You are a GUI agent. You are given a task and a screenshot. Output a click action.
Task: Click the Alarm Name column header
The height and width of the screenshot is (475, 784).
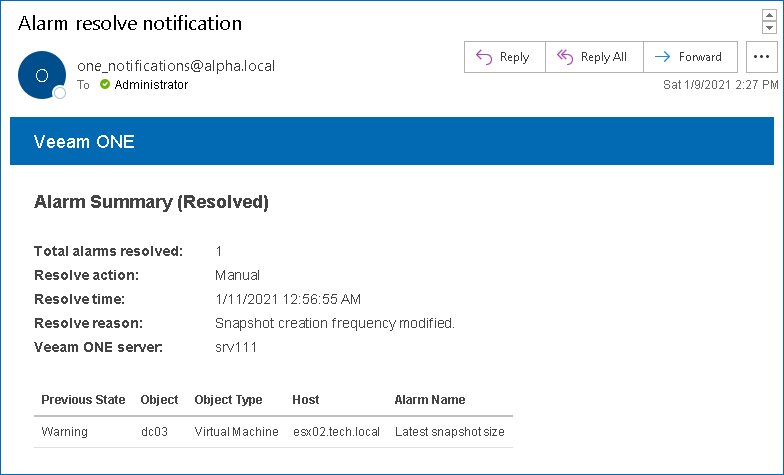(x=430, y=399)
